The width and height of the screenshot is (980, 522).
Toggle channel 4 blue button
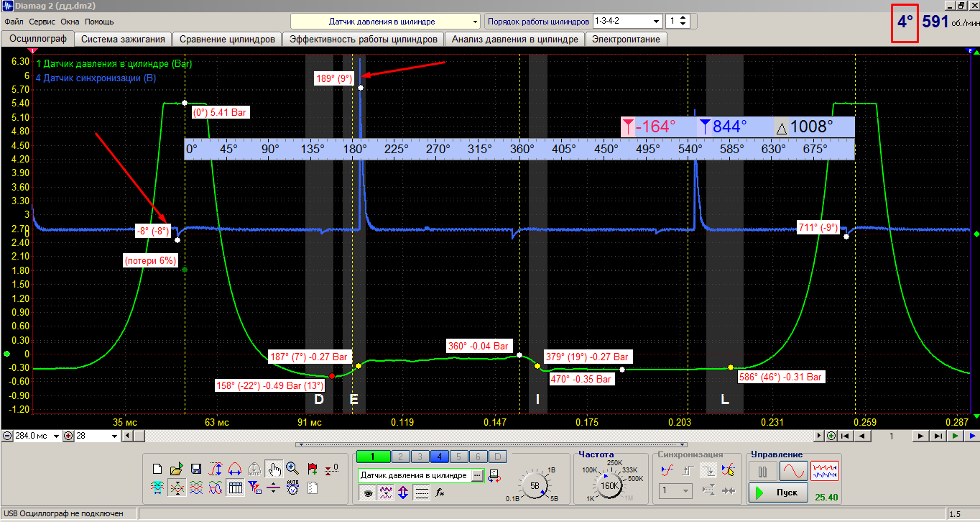click(x=440, y=457)
